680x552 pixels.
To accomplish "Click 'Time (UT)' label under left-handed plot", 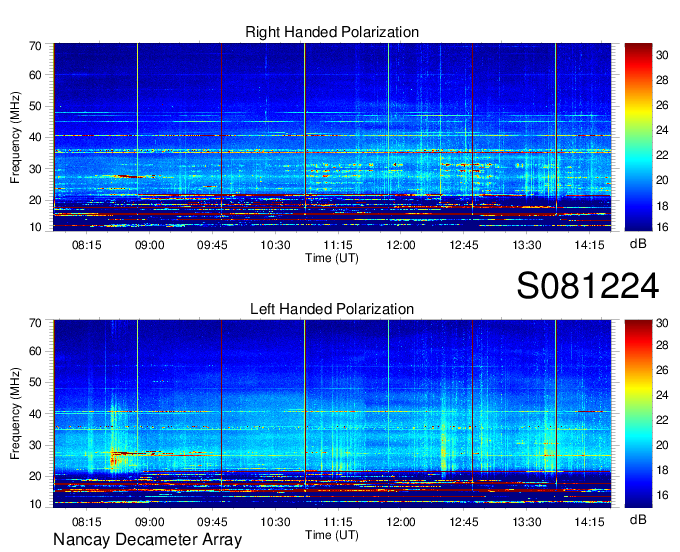I will pyautogui.click(x=332, y=535).
